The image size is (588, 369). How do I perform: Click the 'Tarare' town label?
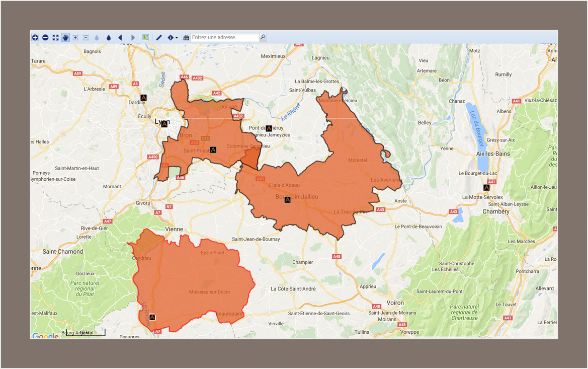pyautogui.click(x=38, y=61)
